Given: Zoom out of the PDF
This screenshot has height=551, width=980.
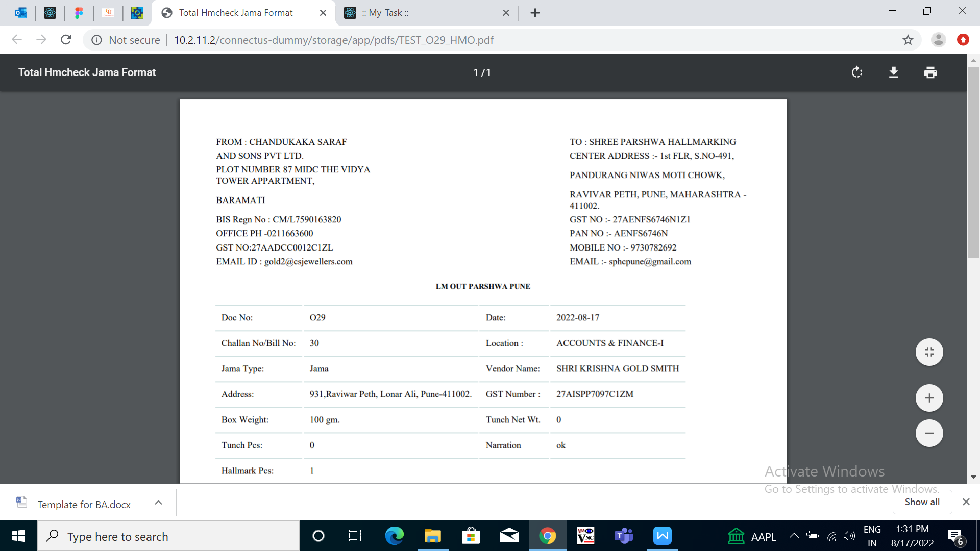Looking at the screenshot, I should 929,433.
